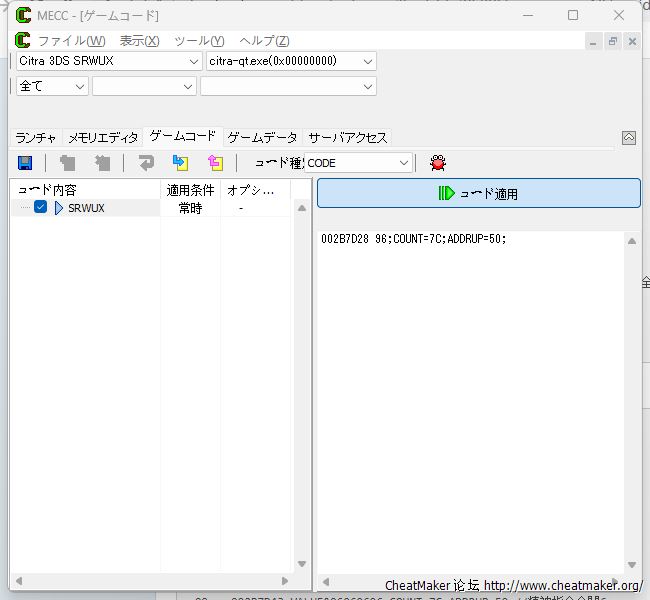This screenshot has width=650, height=600.
Task: Click the save floppy disk icon
Action: click(25, 162)
